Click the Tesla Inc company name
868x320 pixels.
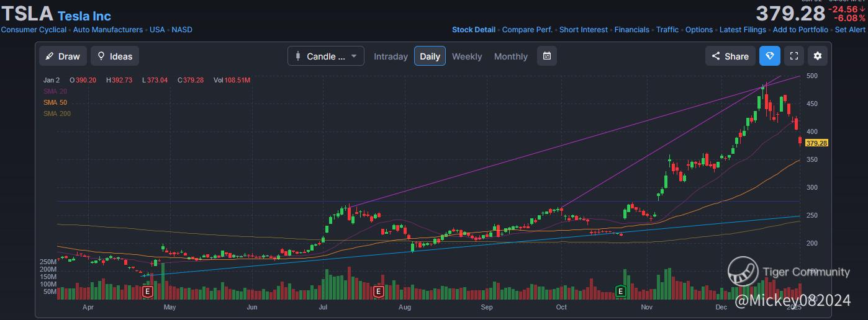(84, 16)
